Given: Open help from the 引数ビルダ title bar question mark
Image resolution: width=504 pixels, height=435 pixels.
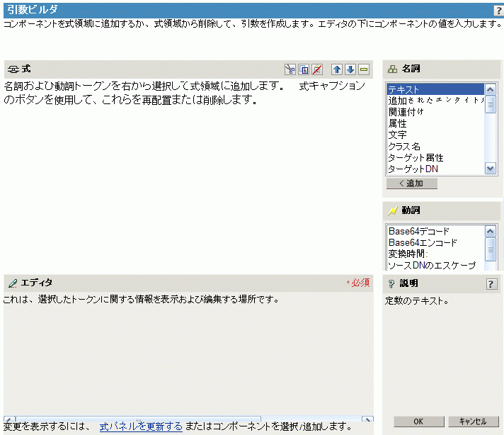Looking at the screenshot, I should click(x=499, y=11).
